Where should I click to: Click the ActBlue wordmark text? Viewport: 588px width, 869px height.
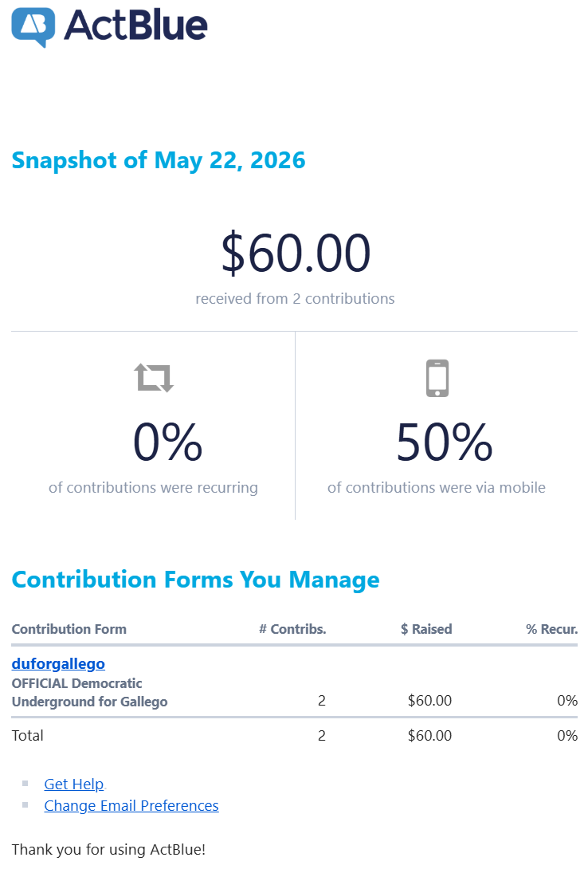135,26
